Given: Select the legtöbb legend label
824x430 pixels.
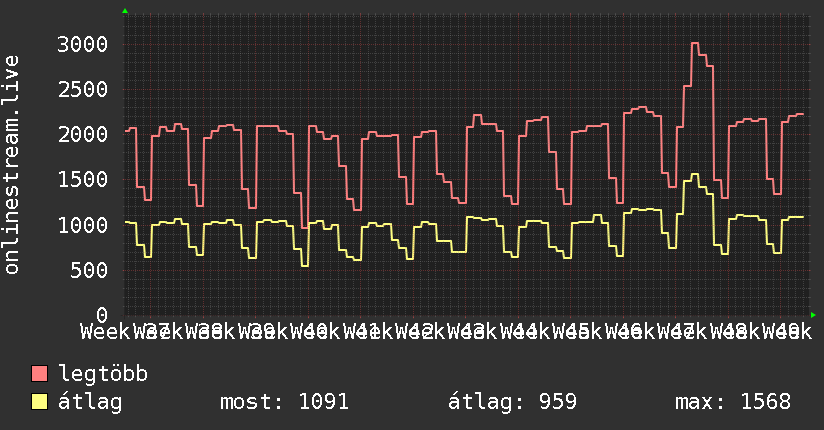Looking at the screenshot, I should (103, 374).
